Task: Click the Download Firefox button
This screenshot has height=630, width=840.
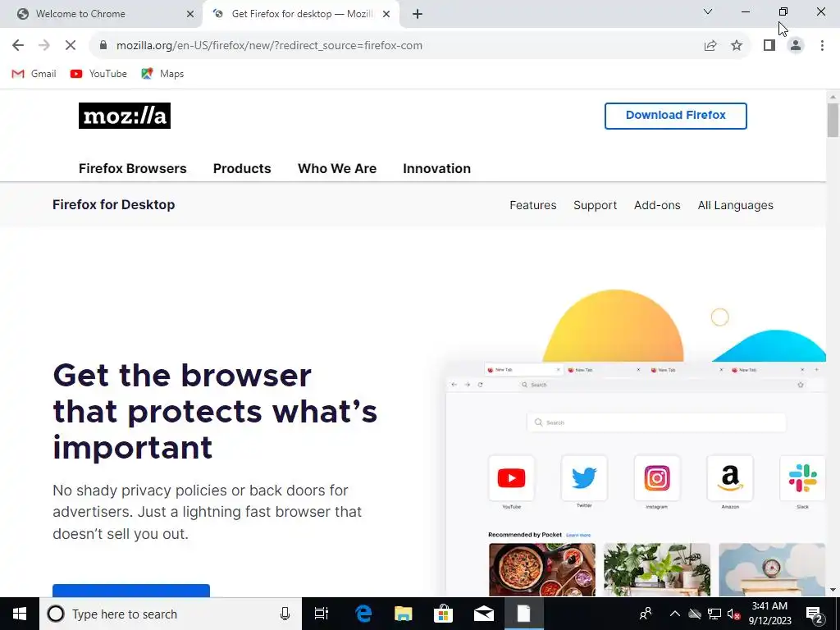Action: point(676,116)
